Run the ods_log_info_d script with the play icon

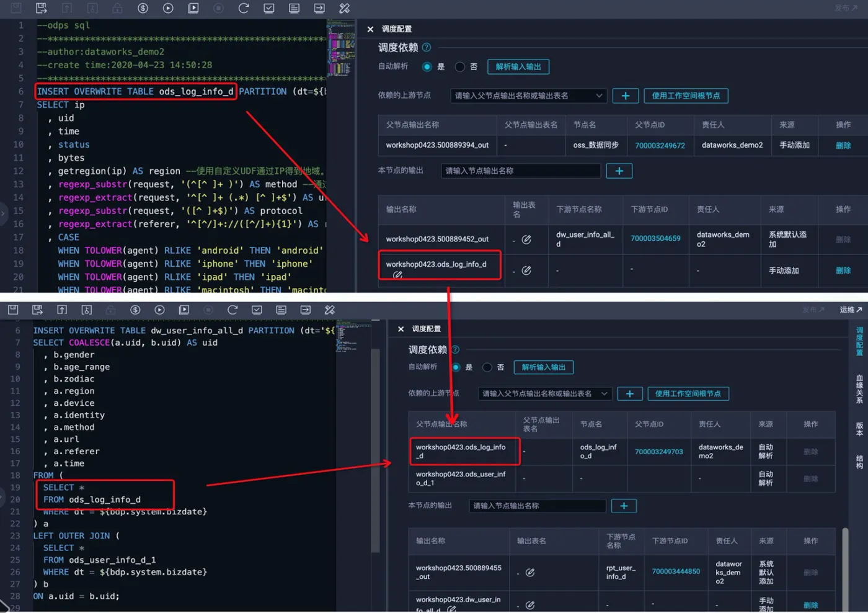click(x=168, y=8)
